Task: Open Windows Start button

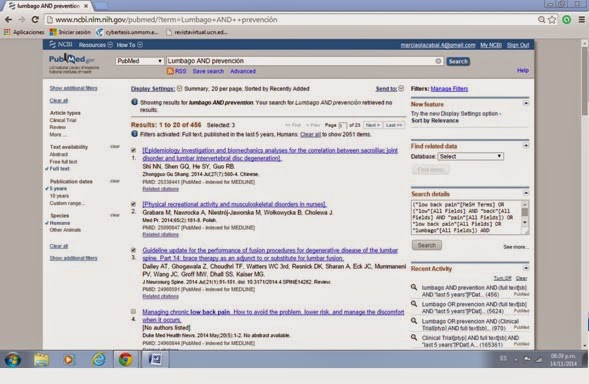Action: 13,360
